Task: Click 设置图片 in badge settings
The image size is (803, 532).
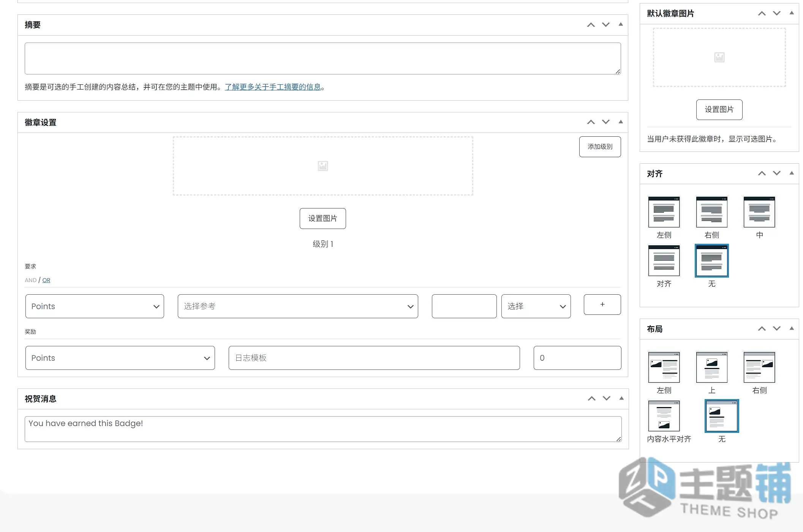Action: [323, 218]
